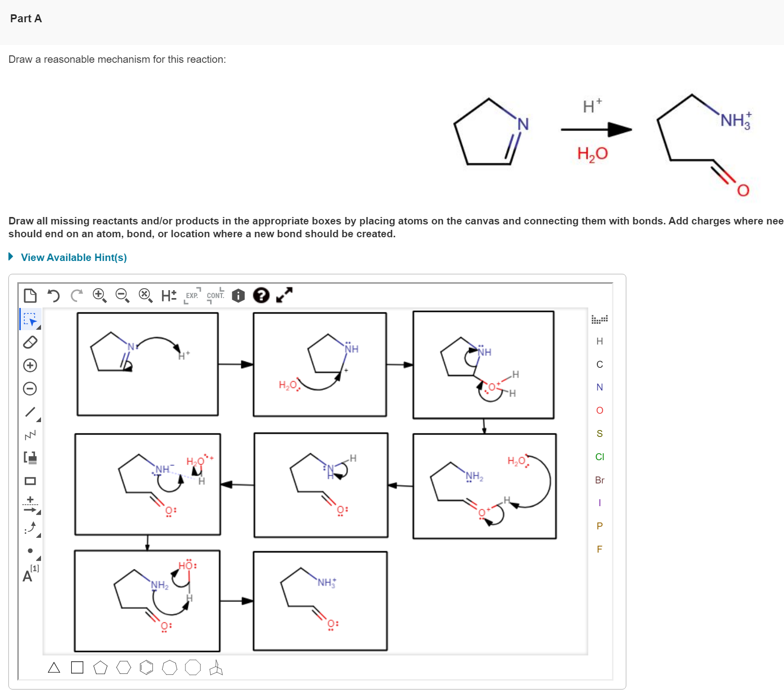Insert a cyclopentane pentagon template

tap(100, 668)
